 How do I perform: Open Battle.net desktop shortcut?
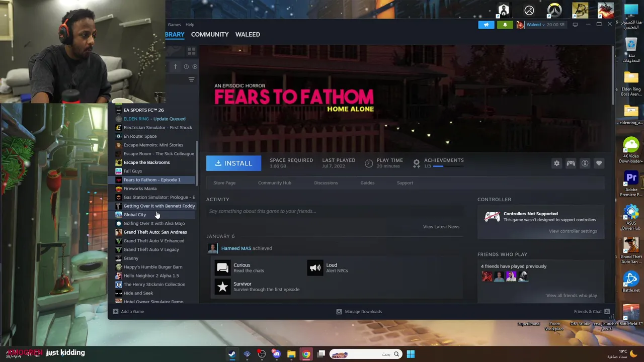[631, 282]
